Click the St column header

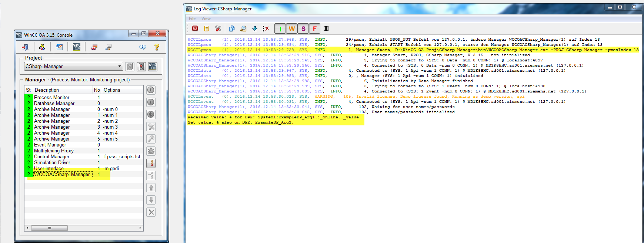click(29, 90)
